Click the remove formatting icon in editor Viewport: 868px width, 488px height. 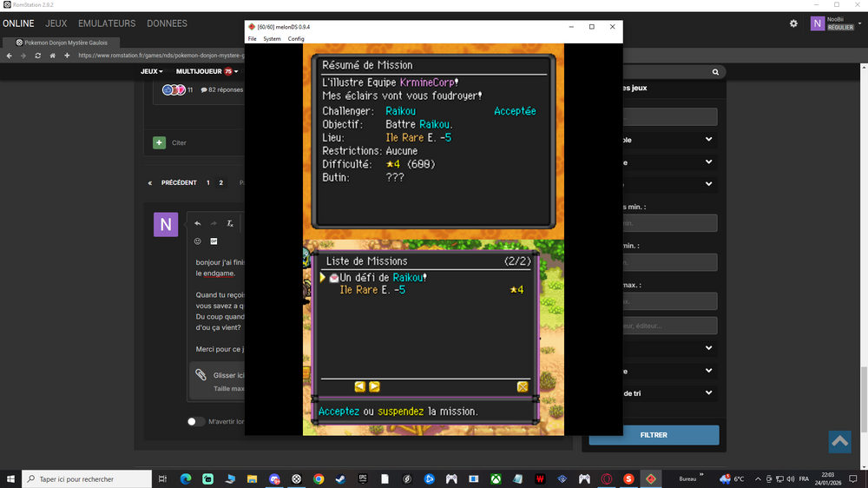pos(230,223)
